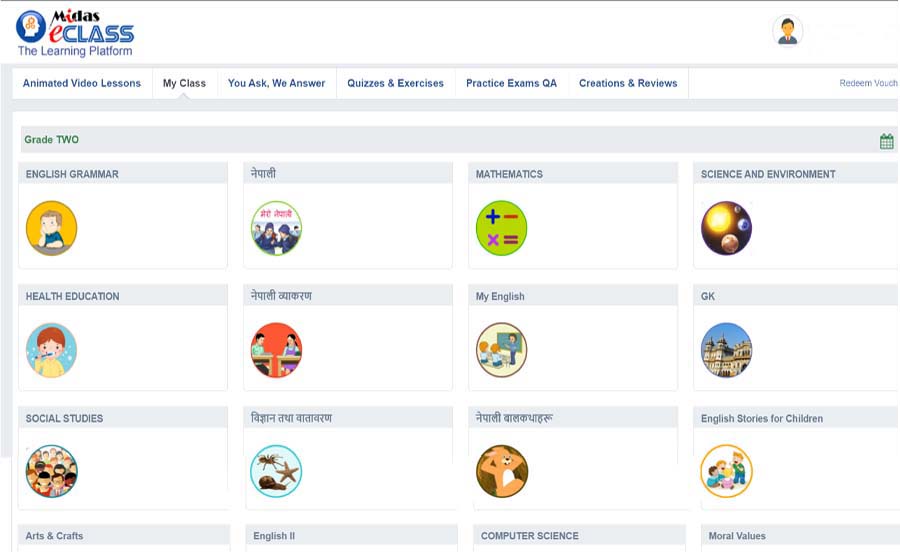Viewport: 900px width, 552px height.
Task: Click the user profile avatar
Action: pos(787,31)
